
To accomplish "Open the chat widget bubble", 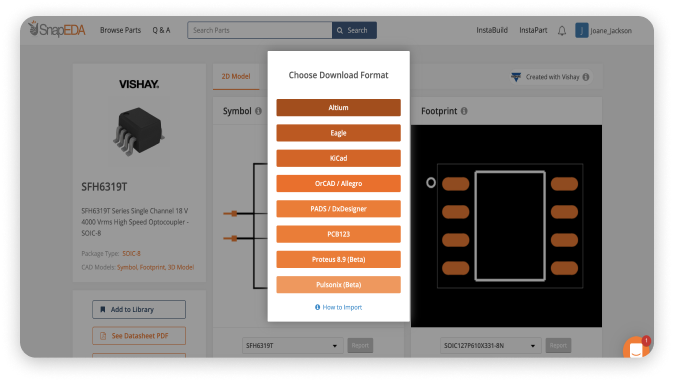I will [x=636, y=348].
